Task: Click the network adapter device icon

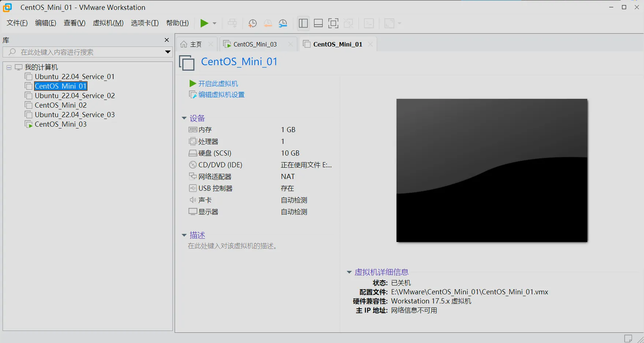Action: pos(193,176)
